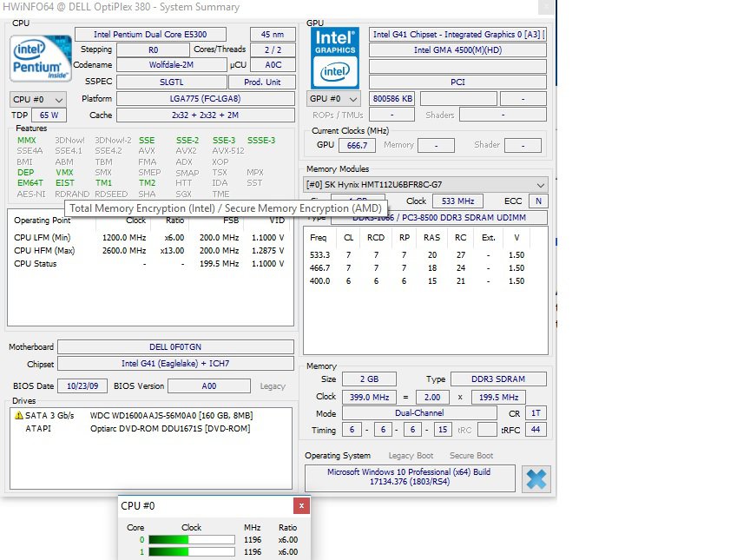Click the Intel Pentium Dual Core E5300 field

150,35
